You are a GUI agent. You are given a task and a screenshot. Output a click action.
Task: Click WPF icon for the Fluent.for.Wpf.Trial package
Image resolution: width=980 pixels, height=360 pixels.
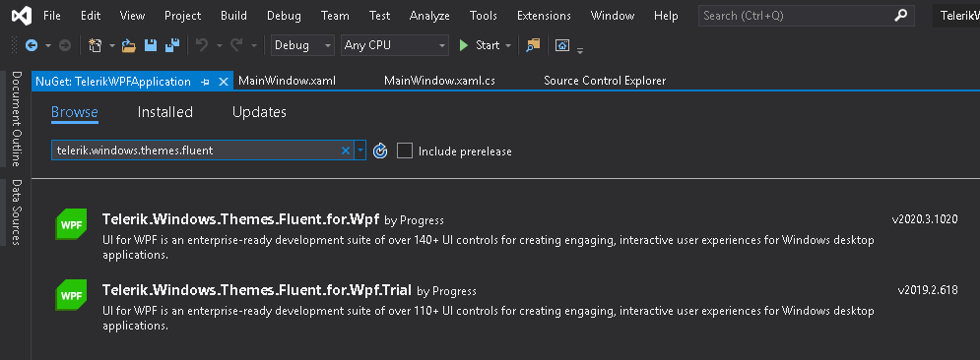(x=71, y=295)
